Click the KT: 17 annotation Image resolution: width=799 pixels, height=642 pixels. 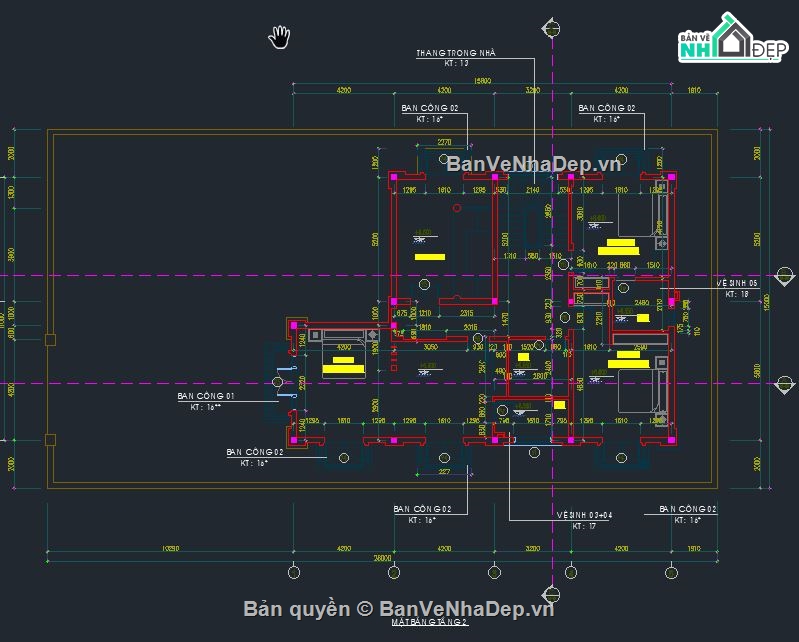click(584, 526)
